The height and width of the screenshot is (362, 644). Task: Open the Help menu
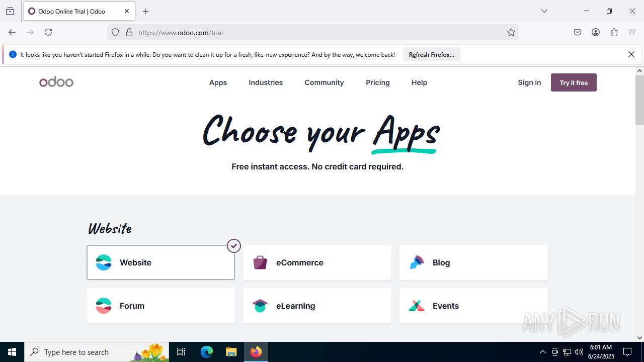[419, 82]
